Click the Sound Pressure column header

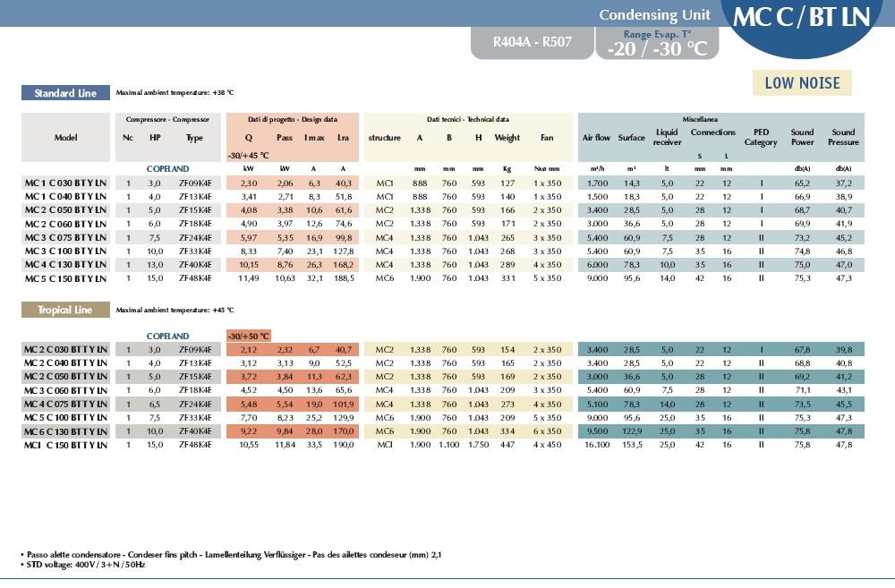(843, 138)
